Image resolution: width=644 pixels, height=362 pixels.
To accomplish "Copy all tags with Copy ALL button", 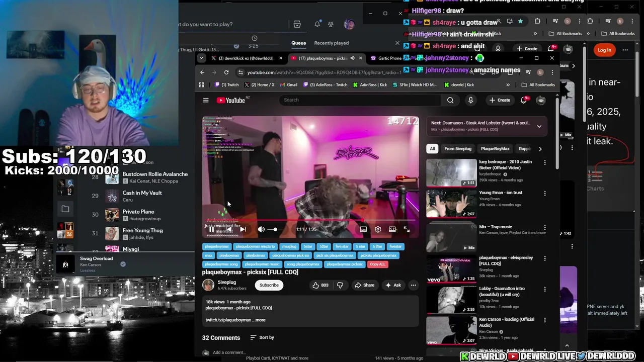I will click(377, 264).
